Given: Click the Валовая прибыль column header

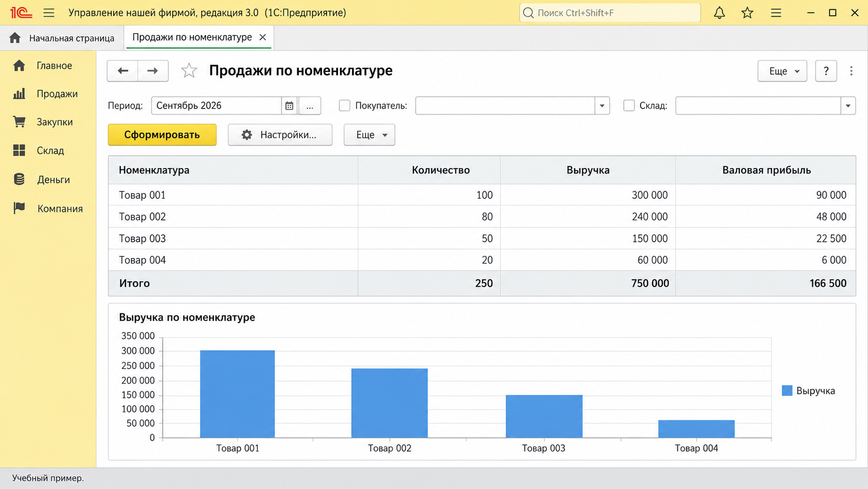Looking at the screenshot, I should pyautogui.click(x=766, y=170).
